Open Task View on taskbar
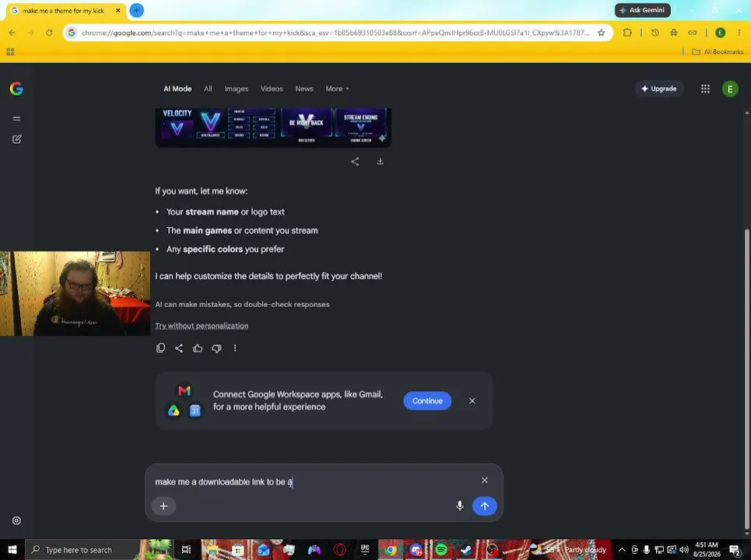751x560 pixels. coord(186,549)
